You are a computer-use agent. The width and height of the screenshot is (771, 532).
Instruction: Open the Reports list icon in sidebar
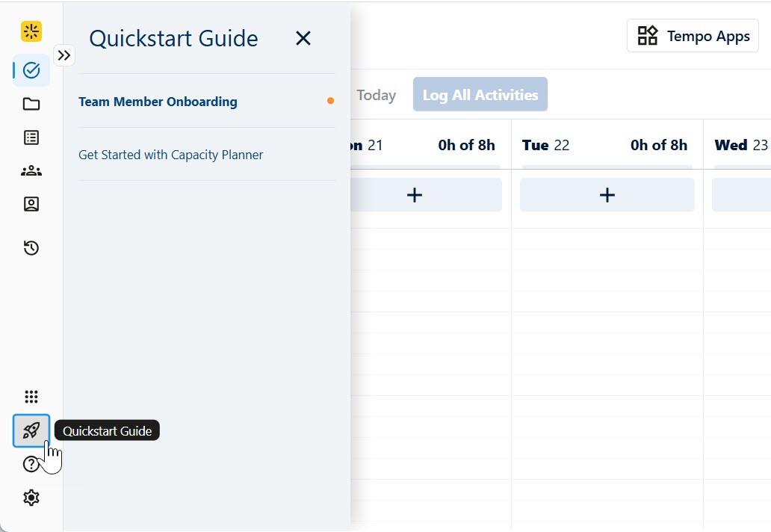point(31,137)
